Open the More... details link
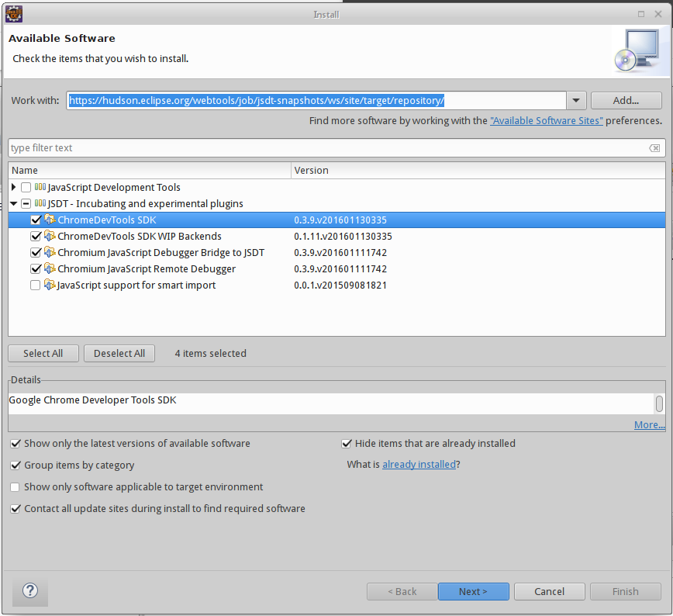This screenshot has width=673, height=616. (x=650, y=425)
